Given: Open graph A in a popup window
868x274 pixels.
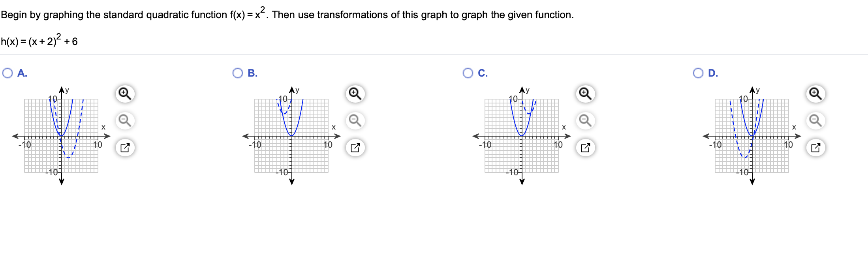Looking at the screenshot, I should pos(125,148).
